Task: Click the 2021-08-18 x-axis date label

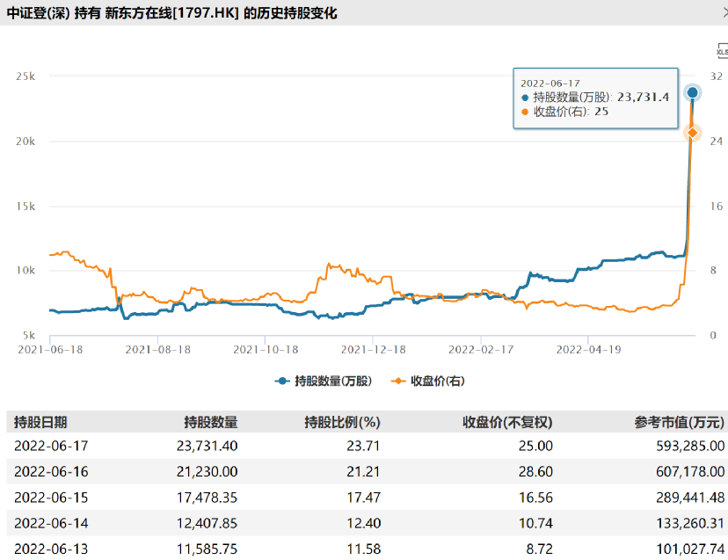Action: coord(158,350)
